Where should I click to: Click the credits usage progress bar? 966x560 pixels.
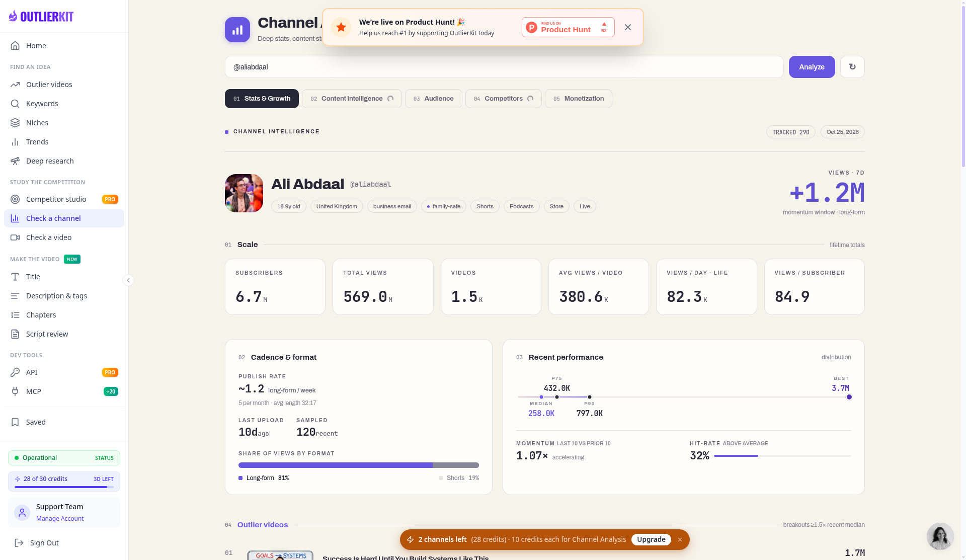(x=64, y=487)
